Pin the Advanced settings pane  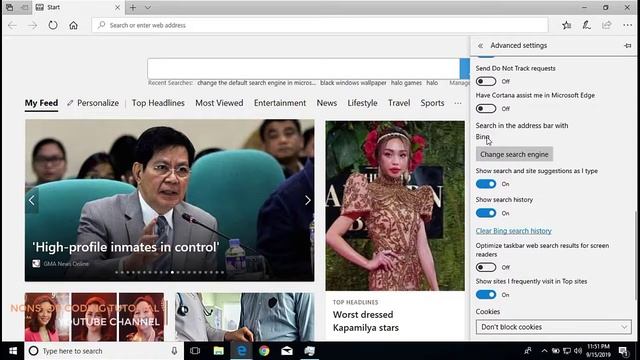[628, 46]
